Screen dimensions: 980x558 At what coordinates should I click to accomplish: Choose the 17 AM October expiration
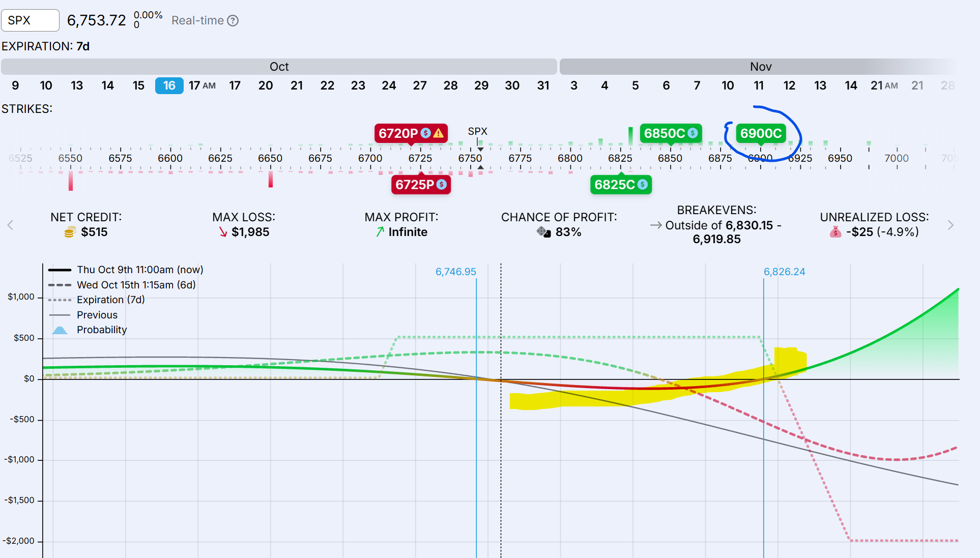click(202, 85)
